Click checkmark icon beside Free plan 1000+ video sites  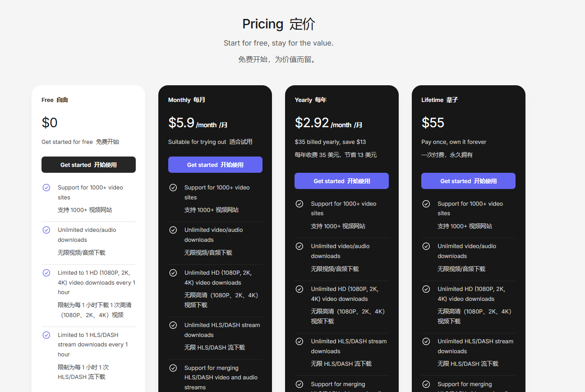pos(46,188)
